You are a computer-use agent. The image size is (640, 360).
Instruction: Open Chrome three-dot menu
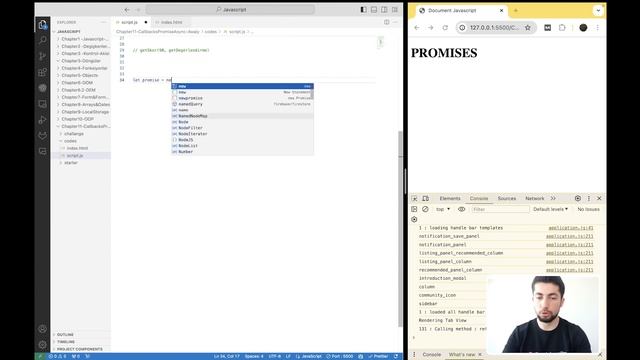click(x=598, y=28)
